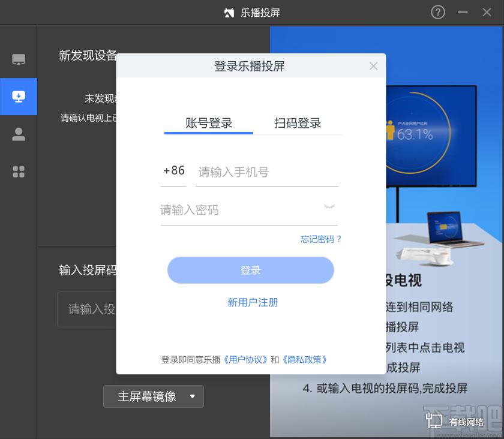Open the 《用户协议》 link
The height and width of the screenshot is (439, 504).
point(245,360)
